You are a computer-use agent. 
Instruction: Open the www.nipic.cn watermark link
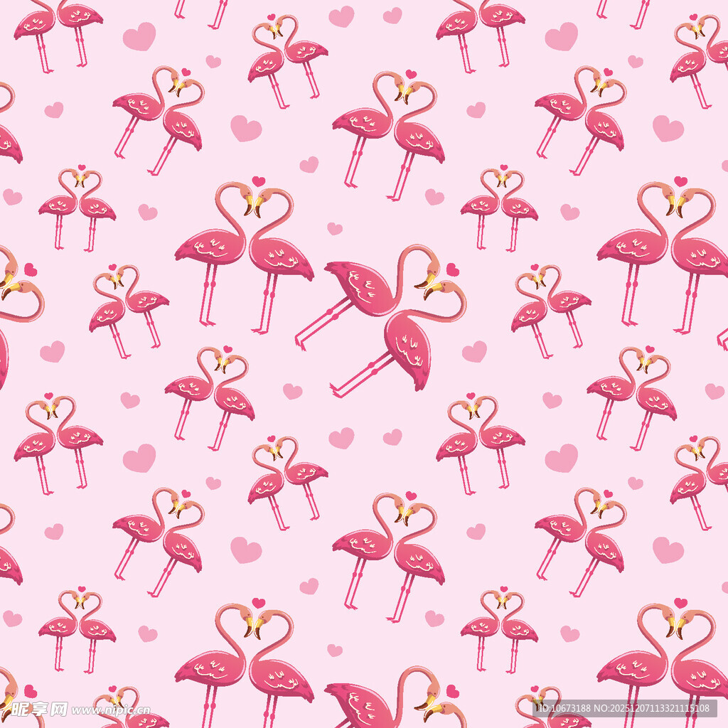[111, 710]
